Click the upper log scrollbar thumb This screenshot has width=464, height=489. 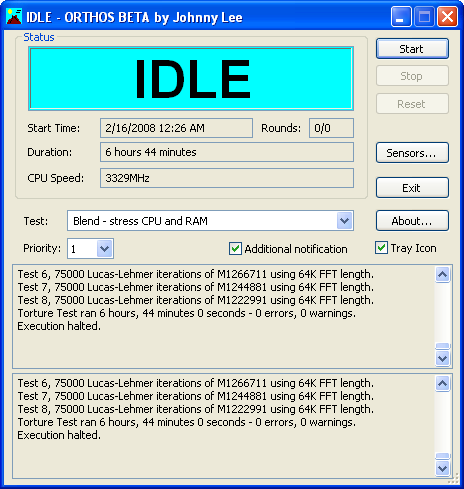[443, 347]
